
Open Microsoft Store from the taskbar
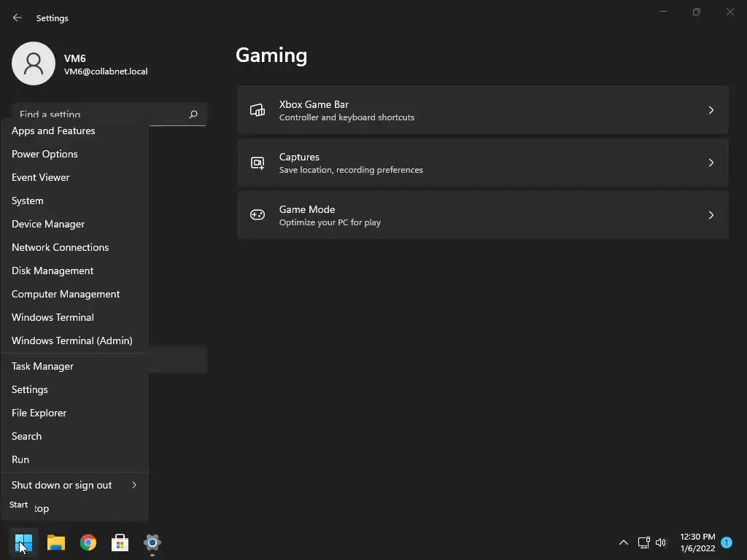tap(120, 542)
